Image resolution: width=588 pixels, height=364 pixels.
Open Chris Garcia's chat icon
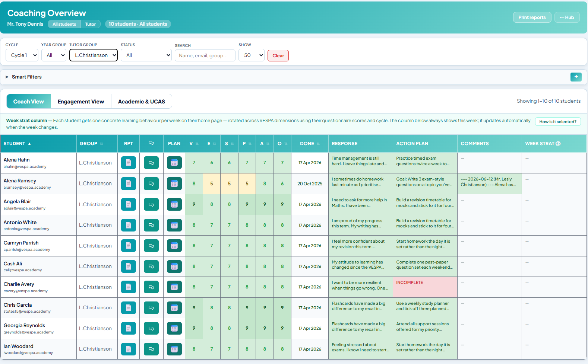click(151, 308)
